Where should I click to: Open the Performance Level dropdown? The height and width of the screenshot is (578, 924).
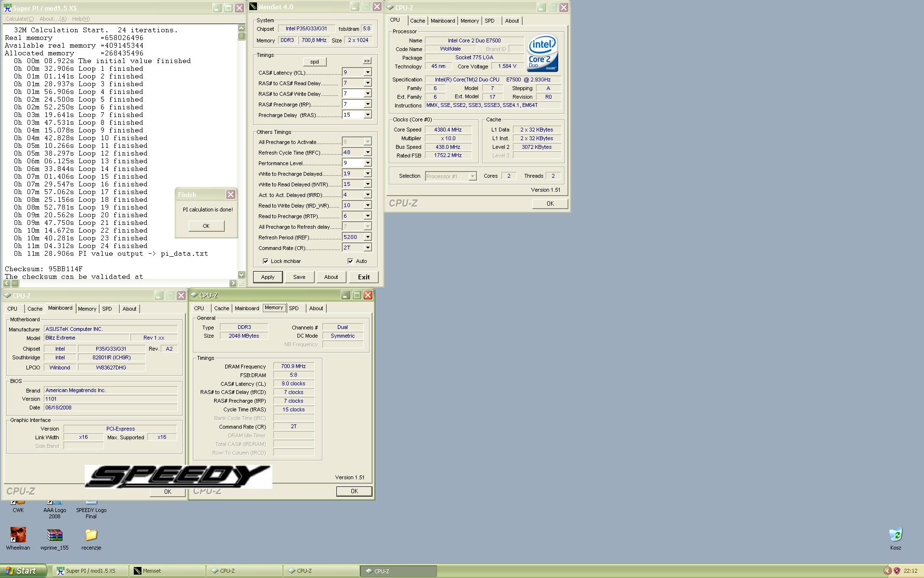(x=368, y=163)
